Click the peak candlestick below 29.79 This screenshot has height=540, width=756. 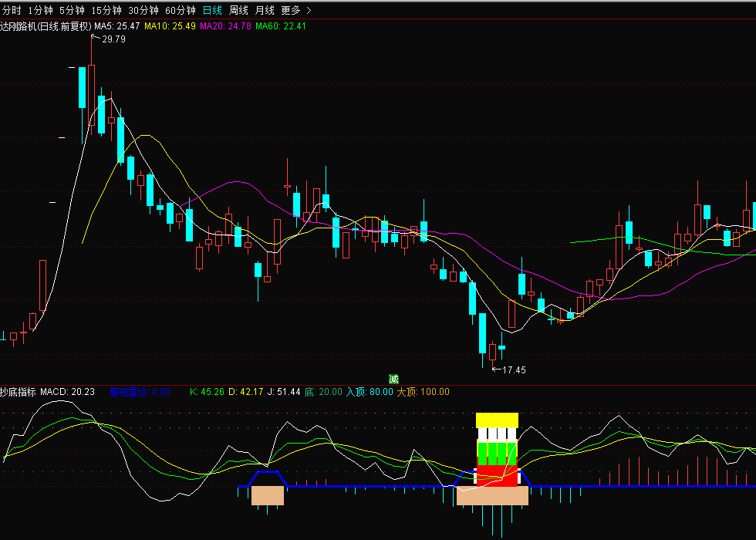click(x=91, y=95)
